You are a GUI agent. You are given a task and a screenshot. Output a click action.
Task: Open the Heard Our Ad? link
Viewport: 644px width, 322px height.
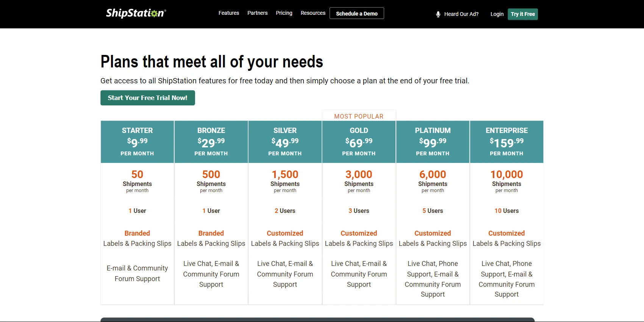pyautogui.click(x=461, y=14)
